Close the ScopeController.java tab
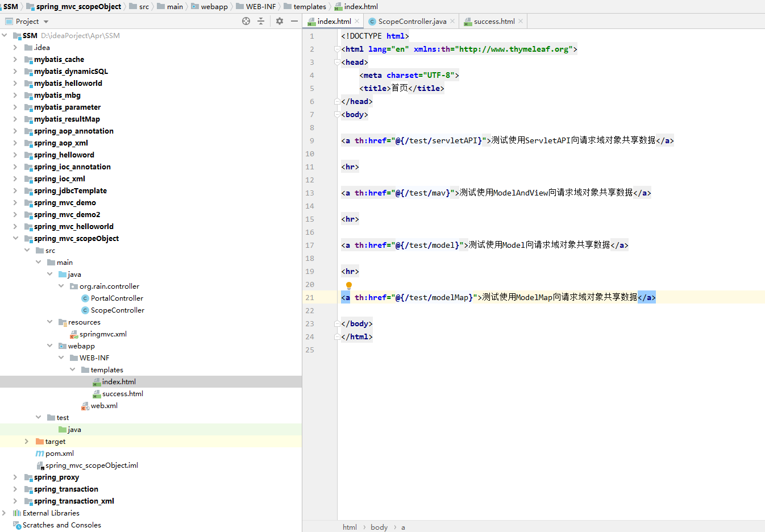The image size is (765, 532). click(x=452, y=21)
